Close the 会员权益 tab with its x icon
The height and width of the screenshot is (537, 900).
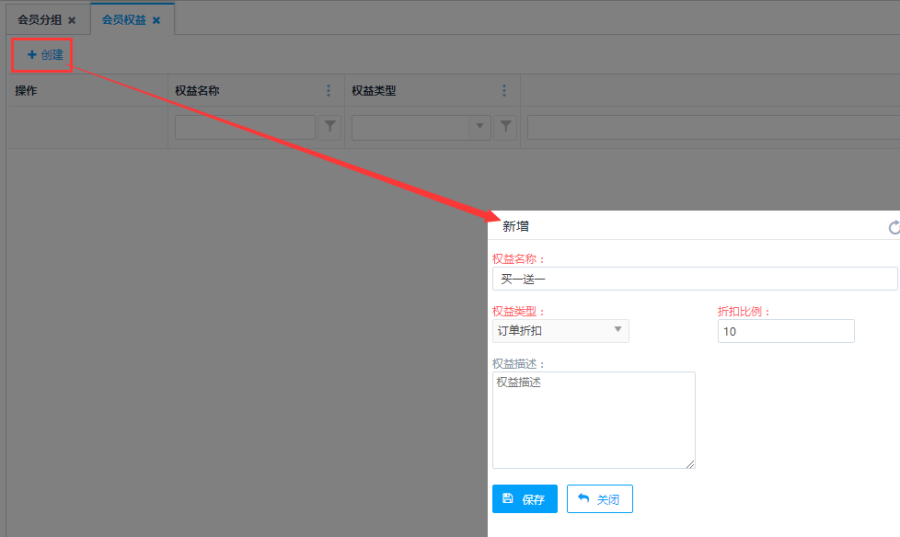tap(156, 20)
